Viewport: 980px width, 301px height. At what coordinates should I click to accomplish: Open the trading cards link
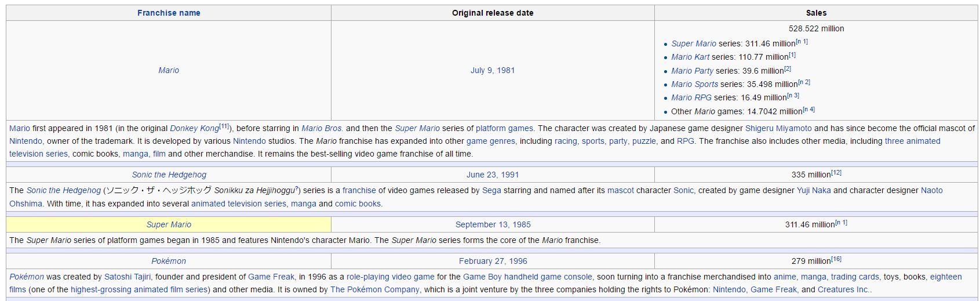pos(855,277)
